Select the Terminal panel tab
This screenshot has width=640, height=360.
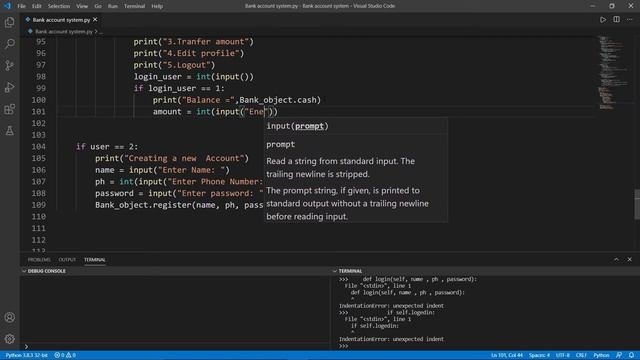(x=95, y=260)
